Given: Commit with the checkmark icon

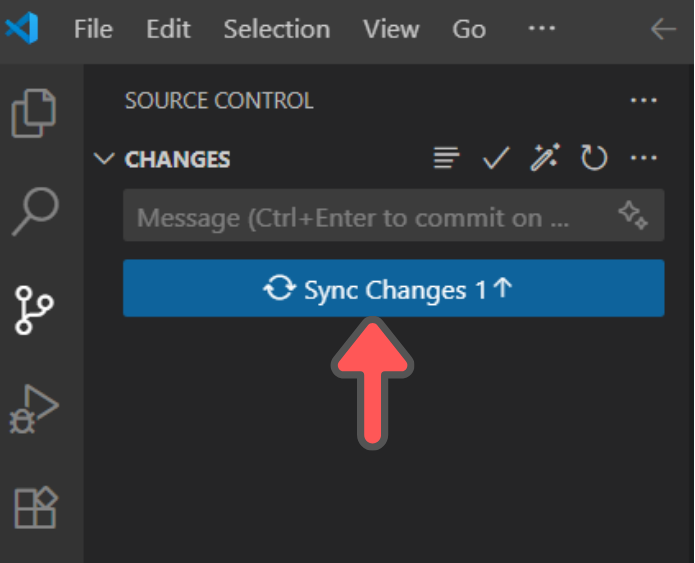Looking at the screenshot, I should tap(496, 158).
